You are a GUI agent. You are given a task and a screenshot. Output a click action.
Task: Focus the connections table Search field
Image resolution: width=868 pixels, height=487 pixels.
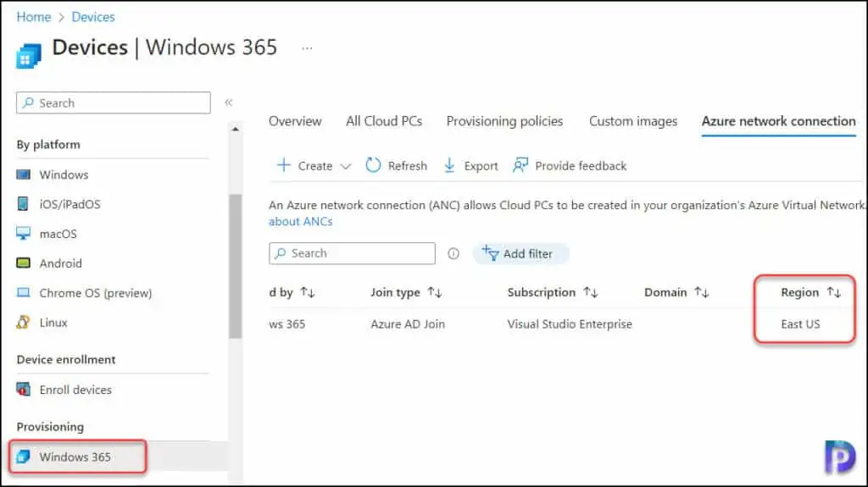click(352, 253)
